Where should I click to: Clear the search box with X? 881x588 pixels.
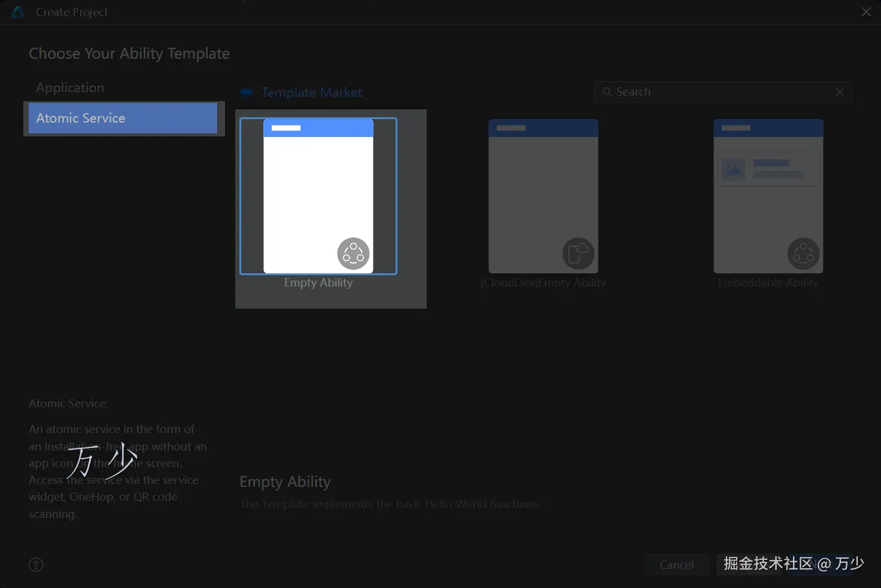pos(840,92)
